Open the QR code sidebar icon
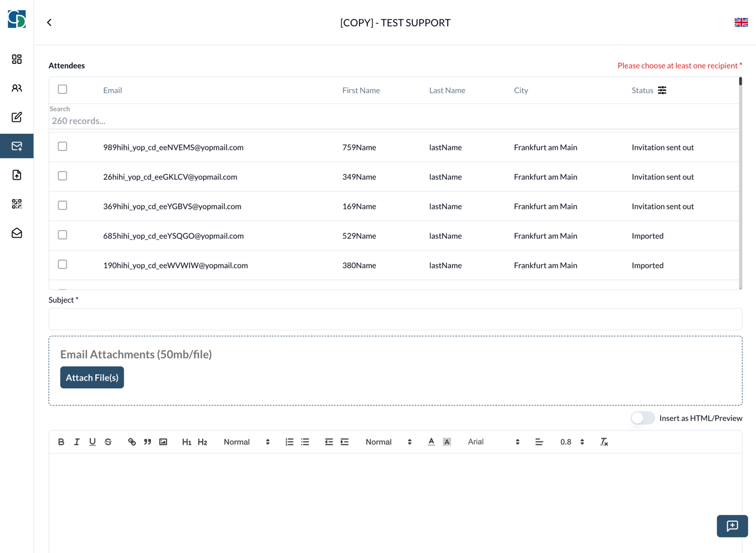This screenshot has width=756, height=553. point(17,204)
